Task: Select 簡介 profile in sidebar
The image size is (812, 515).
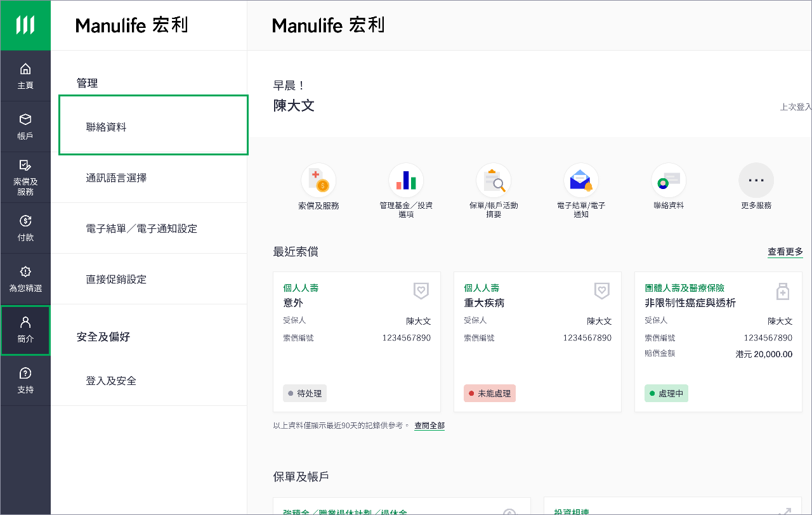Action: (25, 330)
